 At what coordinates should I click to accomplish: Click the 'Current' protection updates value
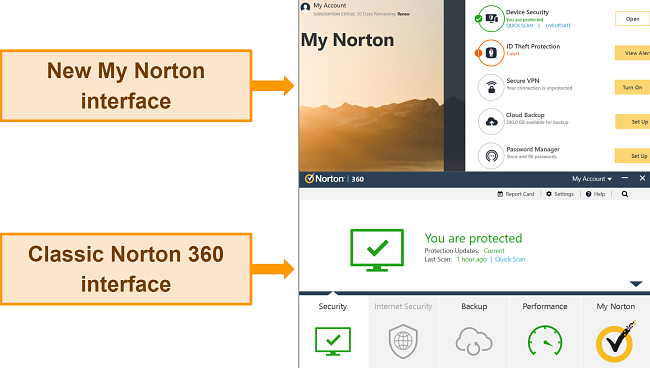[x=494, y=251]
